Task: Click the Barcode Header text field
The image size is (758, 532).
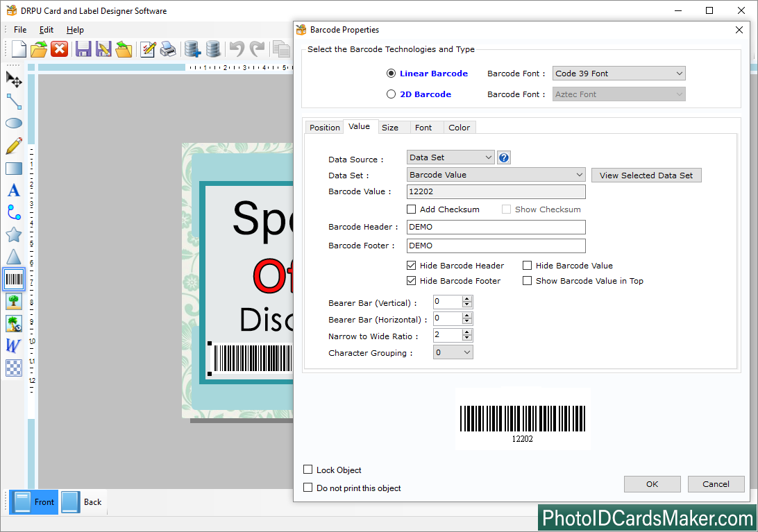Action: (x=496, y=227)
